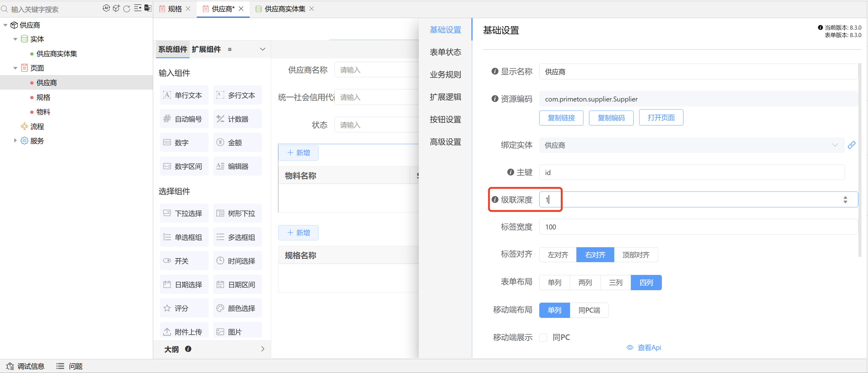Open the AI assistant in the toolbar
The image size is (868, 373).
click(106, 8)
